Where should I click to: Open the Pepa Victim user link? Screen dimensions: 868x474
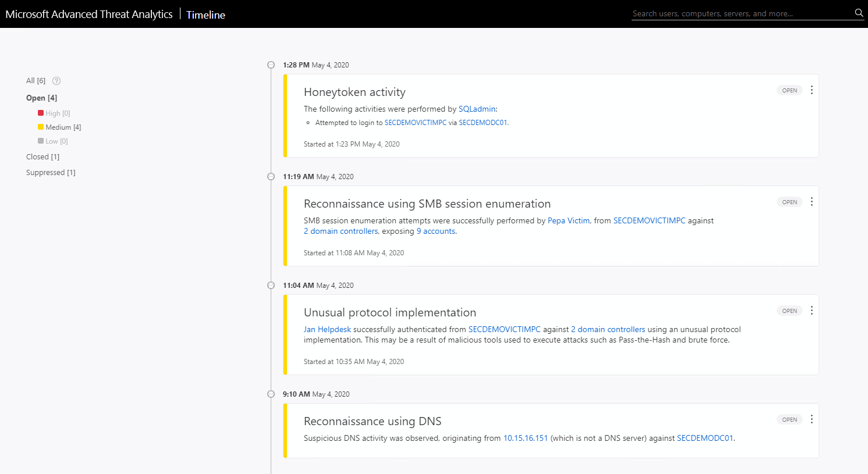[569, 220]
